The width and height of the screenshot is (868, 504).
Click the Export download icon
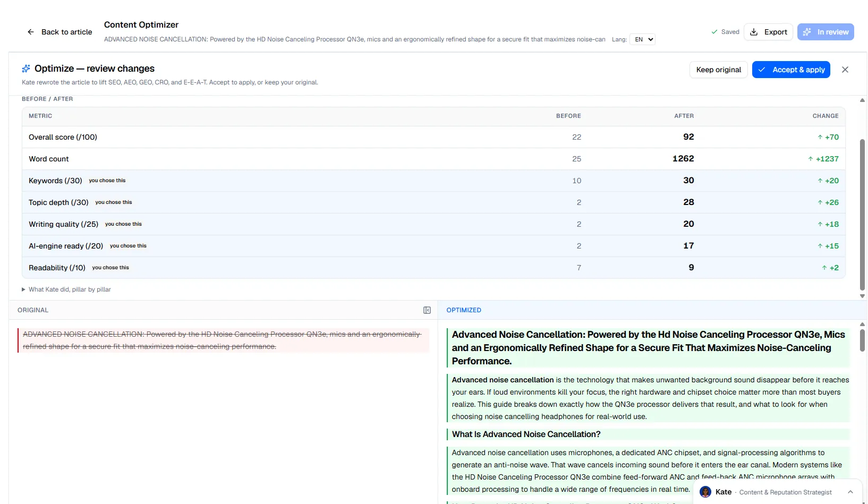(x=754, y=32)
